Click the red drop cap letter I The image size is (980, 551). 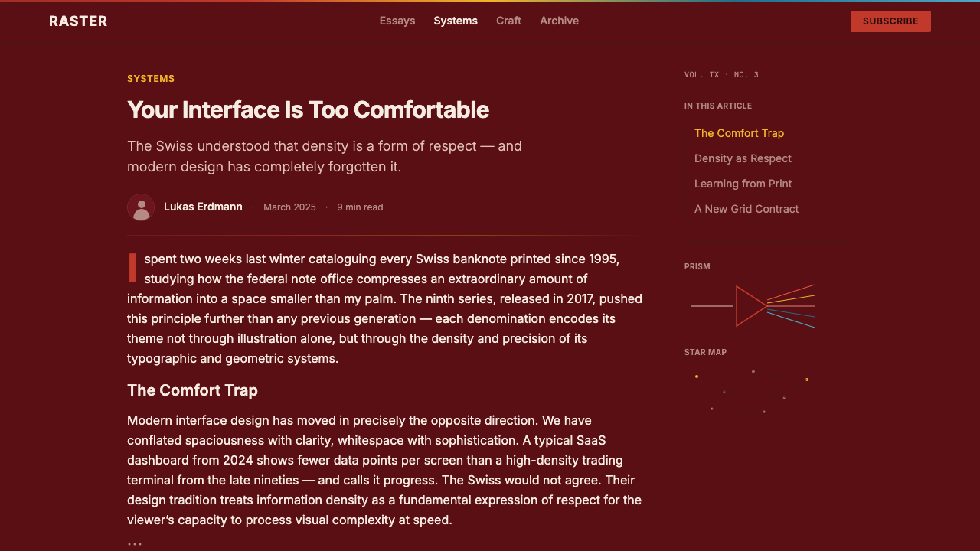click(x=132, y=268)
